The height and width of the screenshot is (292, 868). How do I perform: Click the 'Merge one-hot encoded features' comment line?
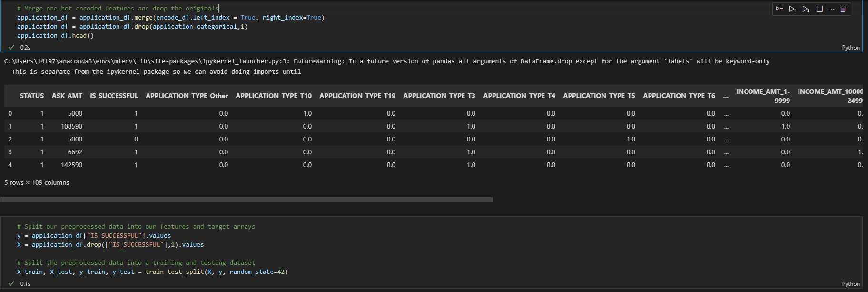pos(118,9)
